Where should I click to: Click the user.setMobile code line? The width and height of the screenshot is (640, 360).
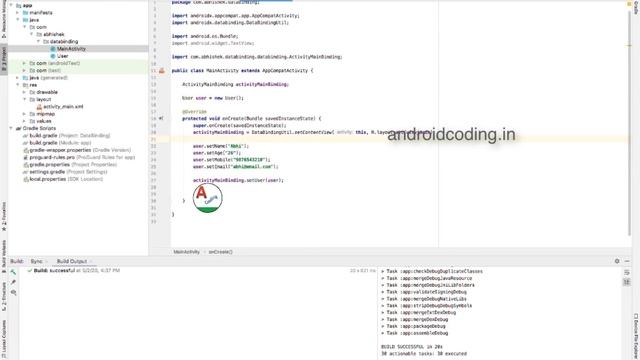(x=231, y=160)
